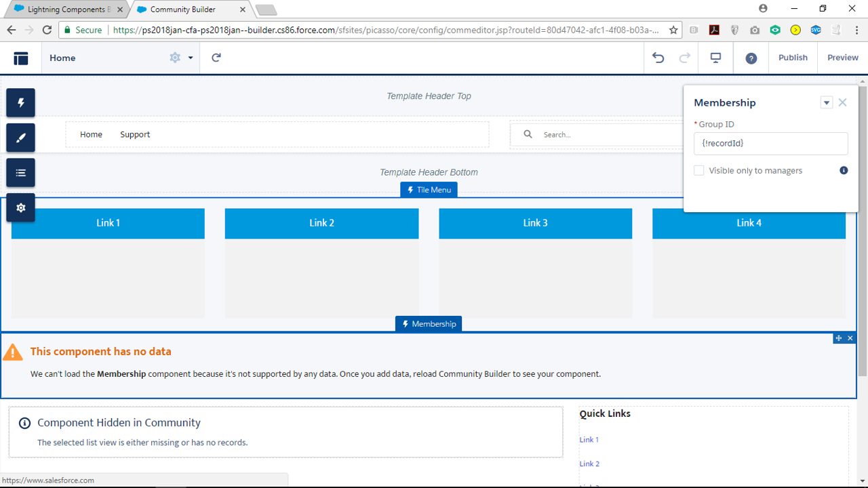This screenshot has width=868, height=488.
Task: Switch to the Lightning Components browser tab
Action: coord(66,9)
